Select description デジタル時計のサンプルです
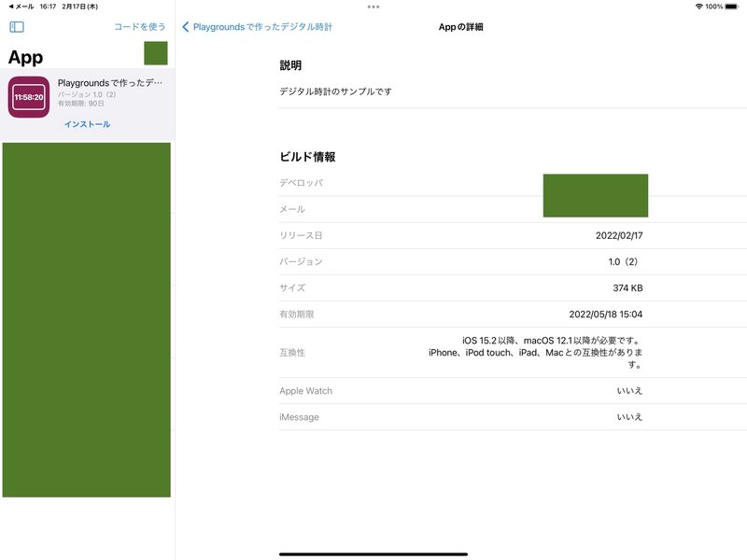 click(x=336, y=91)
